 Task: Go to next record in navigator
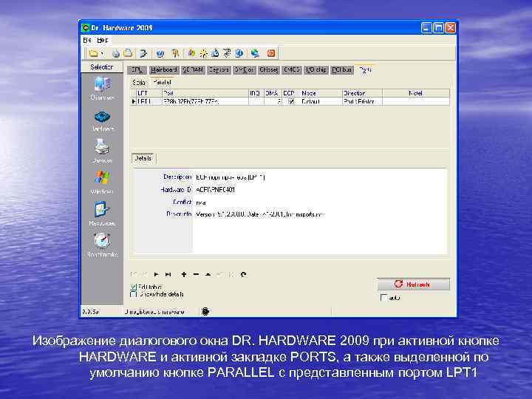click(x=157, y=274)
